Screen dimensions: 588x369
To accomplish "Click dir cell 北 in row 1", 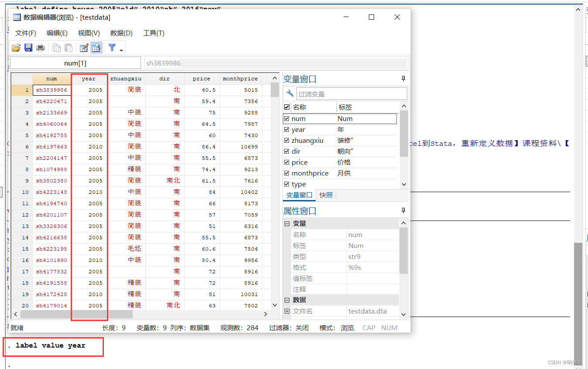I will coord(165,90).
